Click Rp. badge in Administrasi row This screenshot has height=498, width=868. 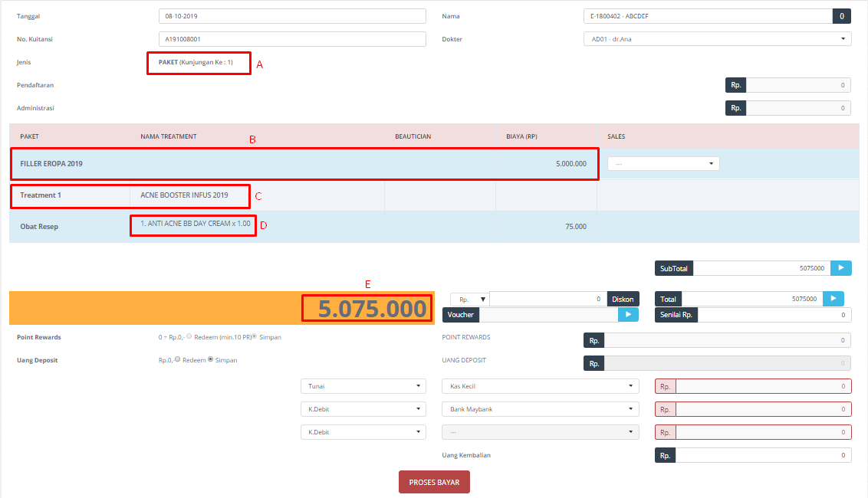pos(735,108)
